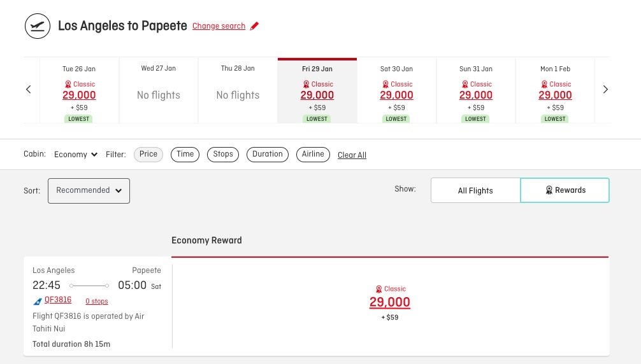Click Air Tahiti Nui airline logo icon
641x364 pixels.
tap(37, 301)
